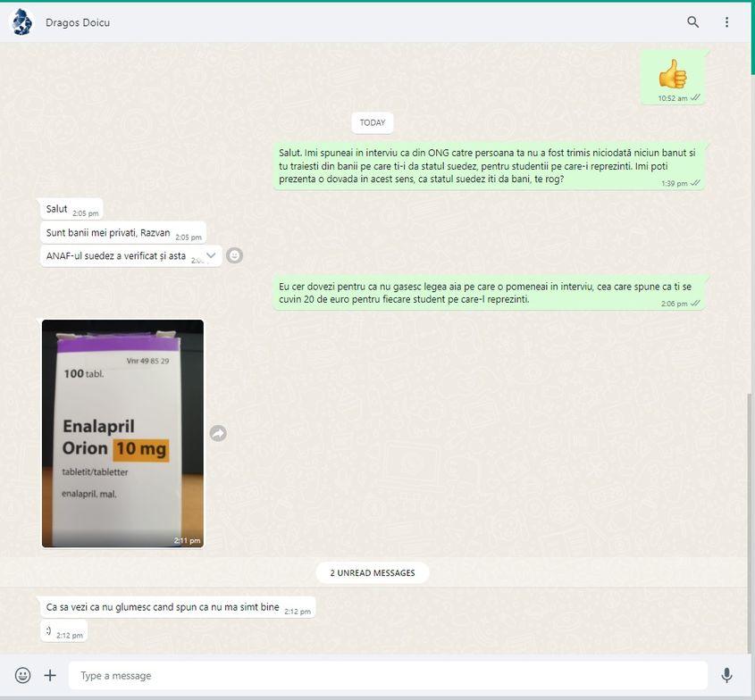Click the "Eu cer dovezi" sent message
Screen dimensions: 755x700
[x=485, y=292]
